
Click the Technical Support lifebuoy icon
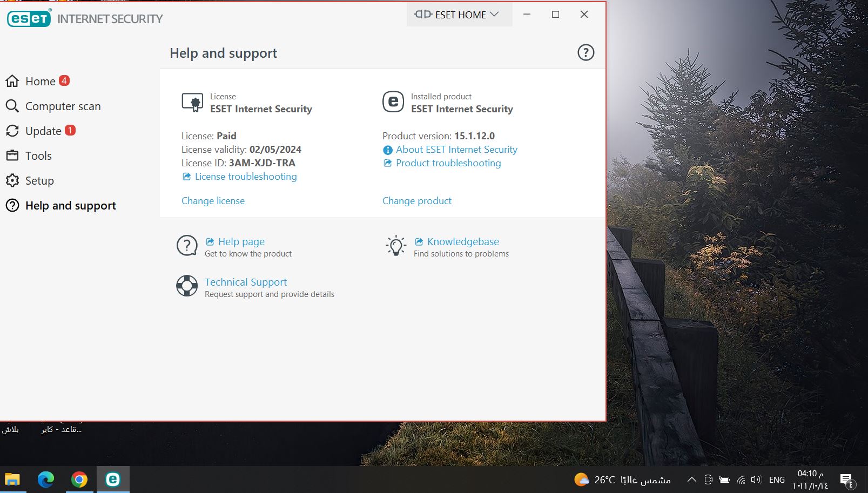click(187, 286)
